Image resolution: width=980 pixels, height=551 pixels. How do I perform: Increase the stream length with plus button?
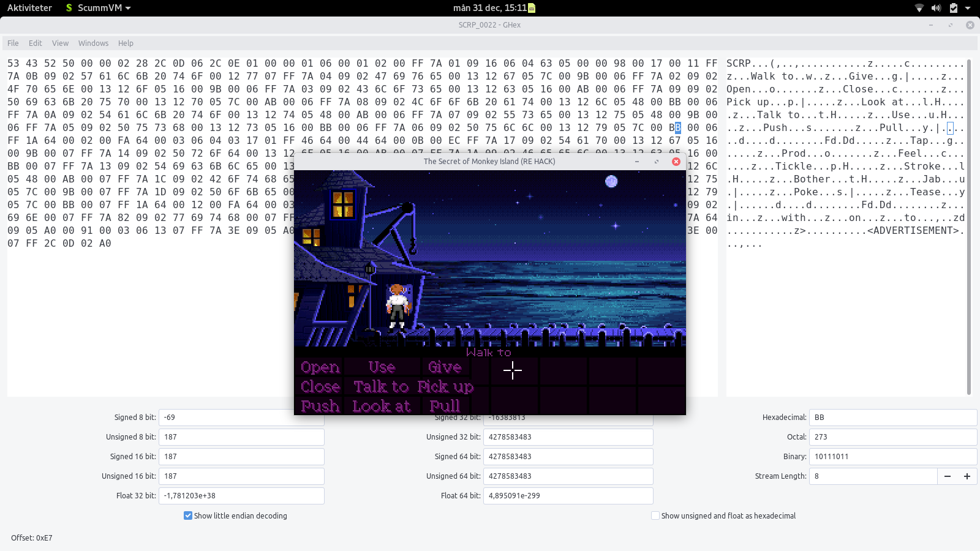[x=967, y=476]
